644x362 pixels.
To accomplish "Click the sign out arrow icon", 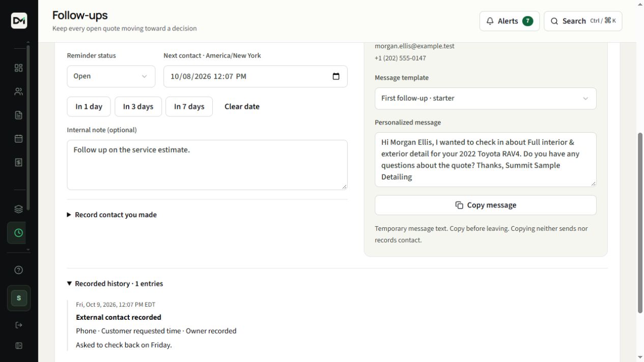I will (x=19, y=325).
